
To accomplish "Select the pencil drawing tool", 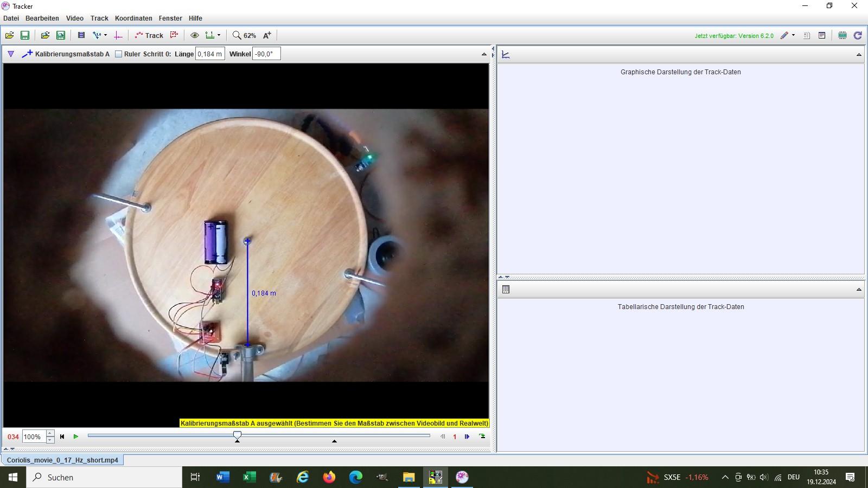I will (784, 35).
